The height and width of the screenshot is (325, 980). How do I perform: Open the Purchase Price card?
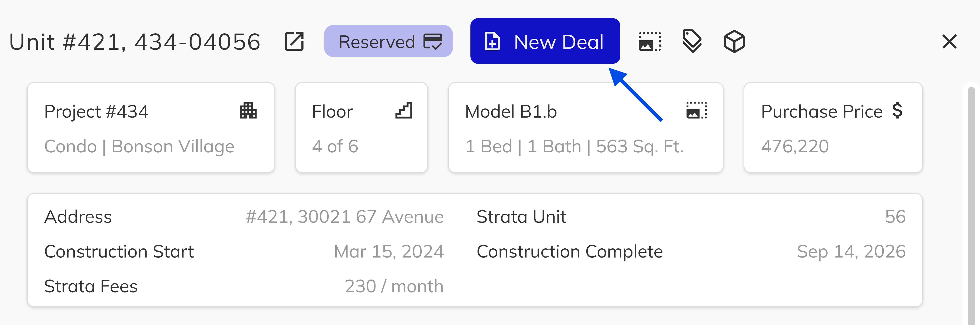tap(833, 128)
